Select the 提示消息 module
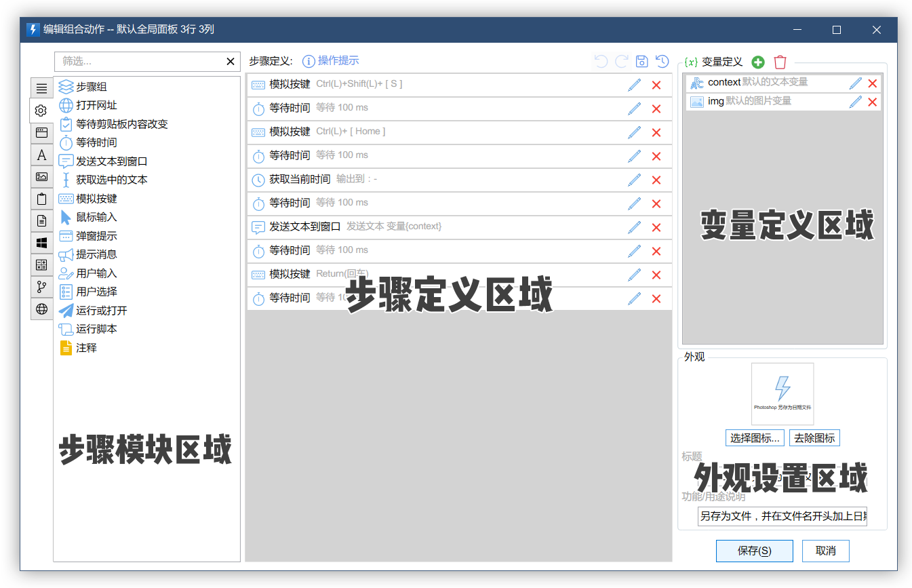Image resolution: width=912 pixels, height=588 pixels. (87, 254)
